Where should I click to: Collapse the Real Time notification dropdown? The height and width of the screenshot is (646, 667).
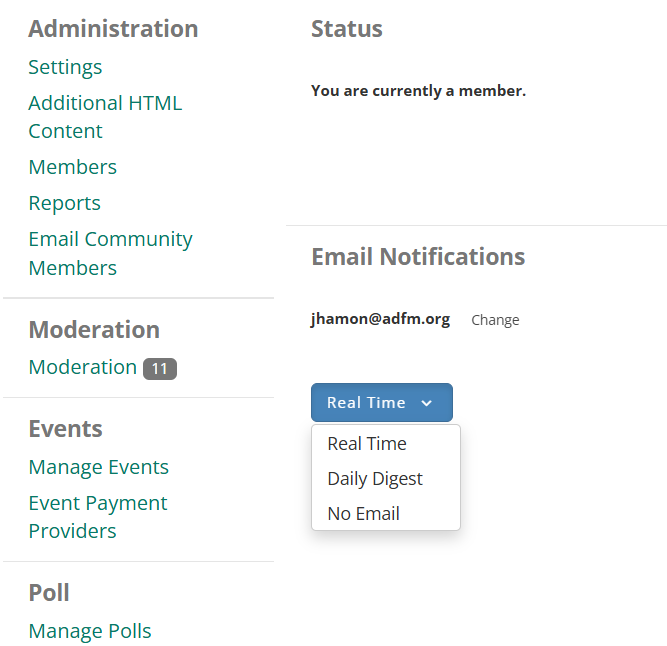pyautogui.click(x=382, y=402)
